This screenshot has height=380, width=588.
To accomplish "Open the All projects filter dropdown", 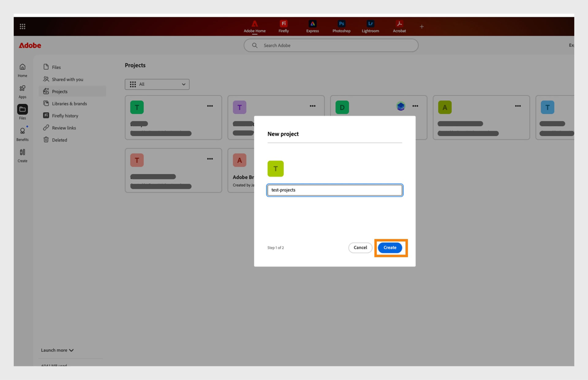I will click(x=157, y=84).
